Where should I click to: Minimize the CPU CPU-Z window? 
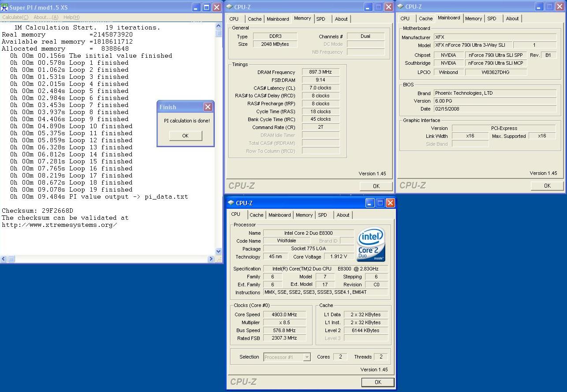(370, 203)
